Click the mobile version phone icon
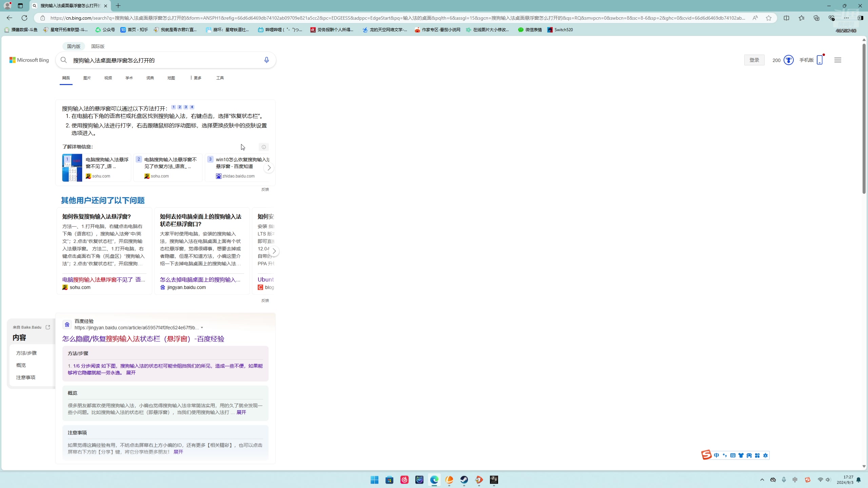Viewport: 868px width, 488px height. coord(820,60)
